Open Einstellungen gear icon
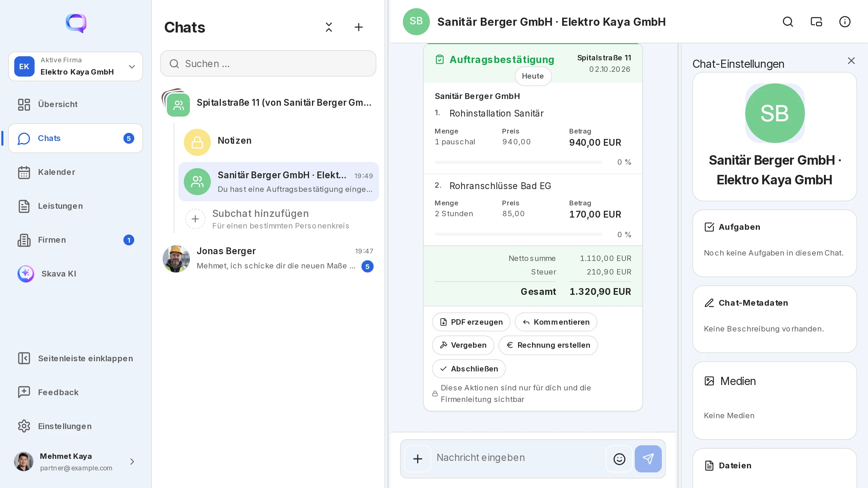This screenshot has width=868, height=488. point(24,426)
